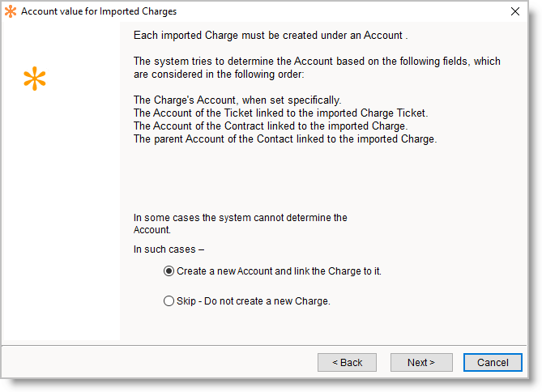This screenshot has height=392, width=542.
Task: Click the line about the Contract's Account
Action: [x=270, y=126]
